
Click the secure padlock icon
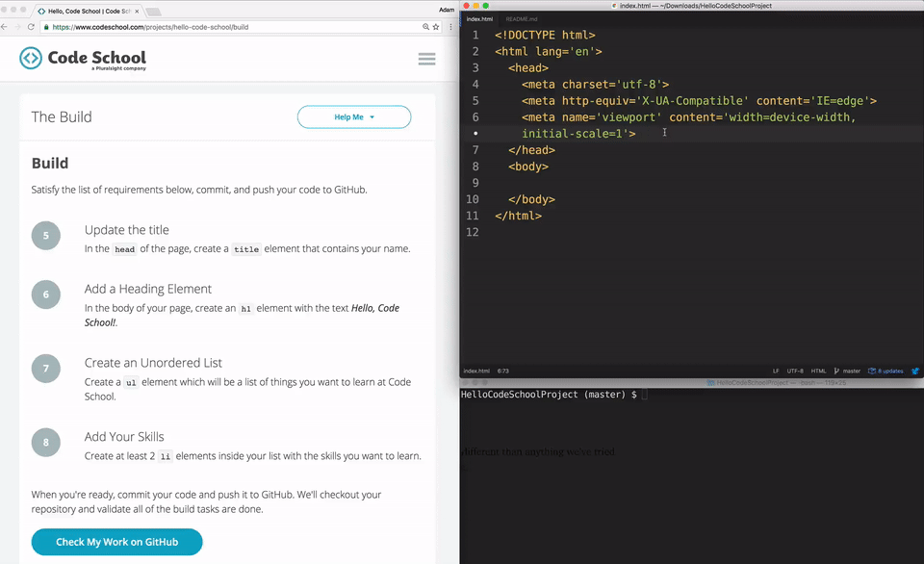coord(46,27)
